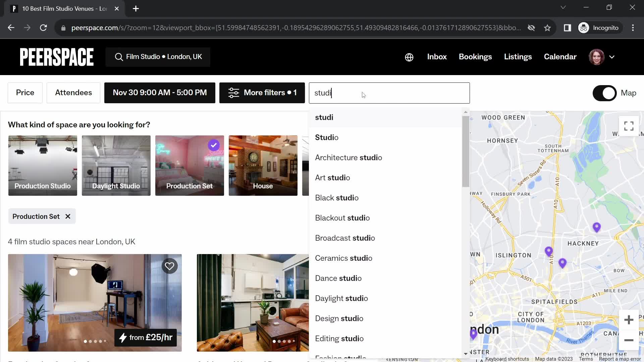Click the keyword input containing studi
The width and height of the screenshot is (644, 362).
coord(389,93)
